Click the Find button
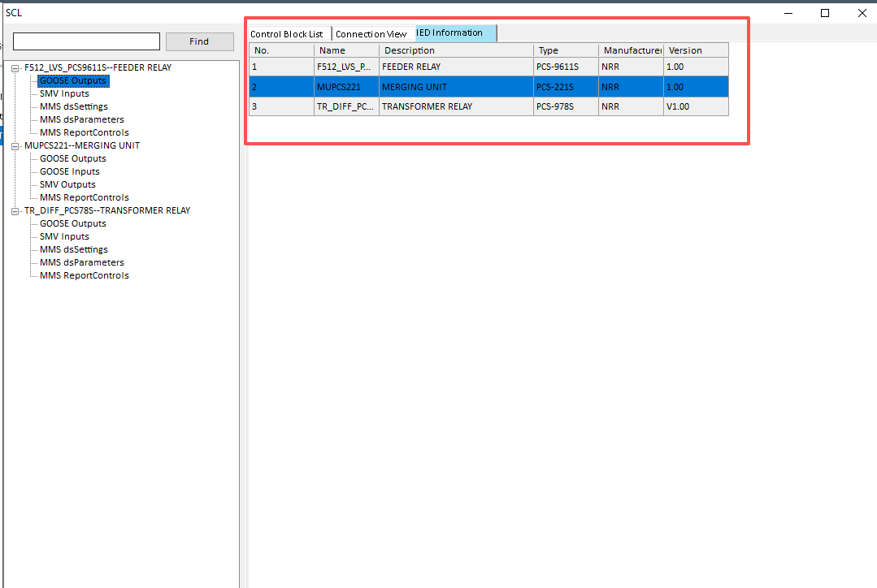The height and width of the screenshot is (588, 877). (x=199, y=41)
